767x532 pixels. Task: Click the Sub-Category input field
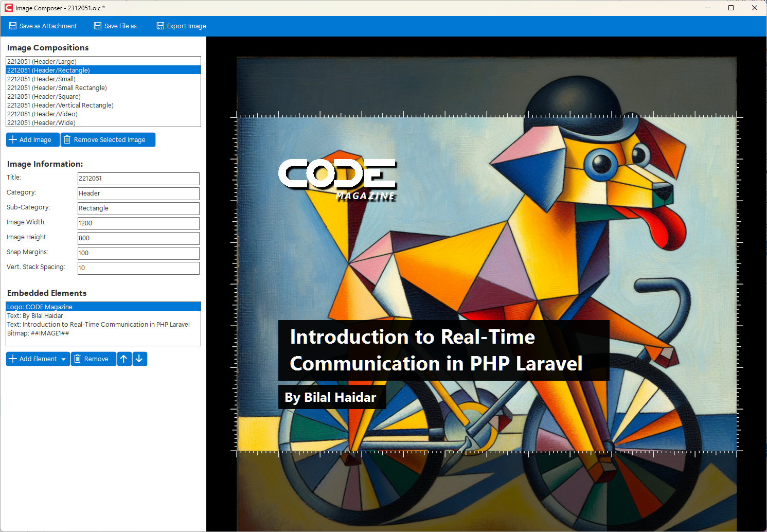click(138, 208)
